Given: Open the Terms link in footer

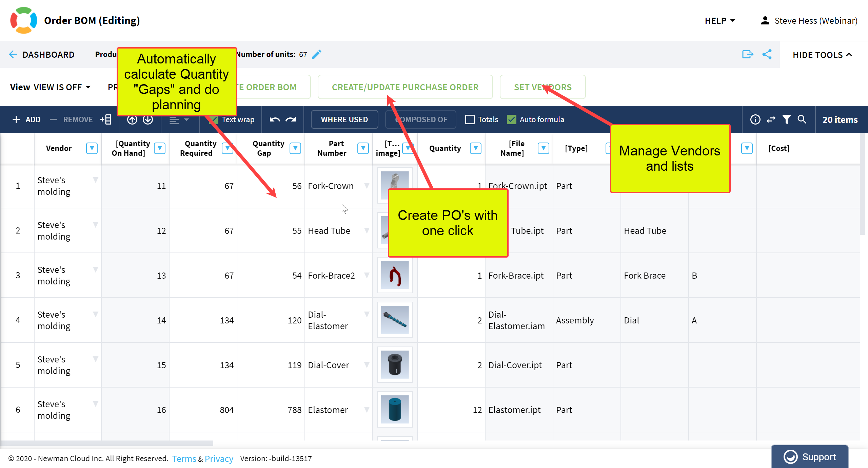Looking at the screenshot, I should point(184,458).
